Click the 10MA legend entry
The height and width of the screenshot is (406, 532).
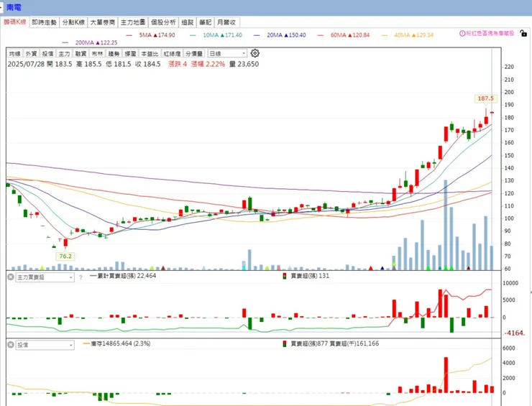click(216, 35)
